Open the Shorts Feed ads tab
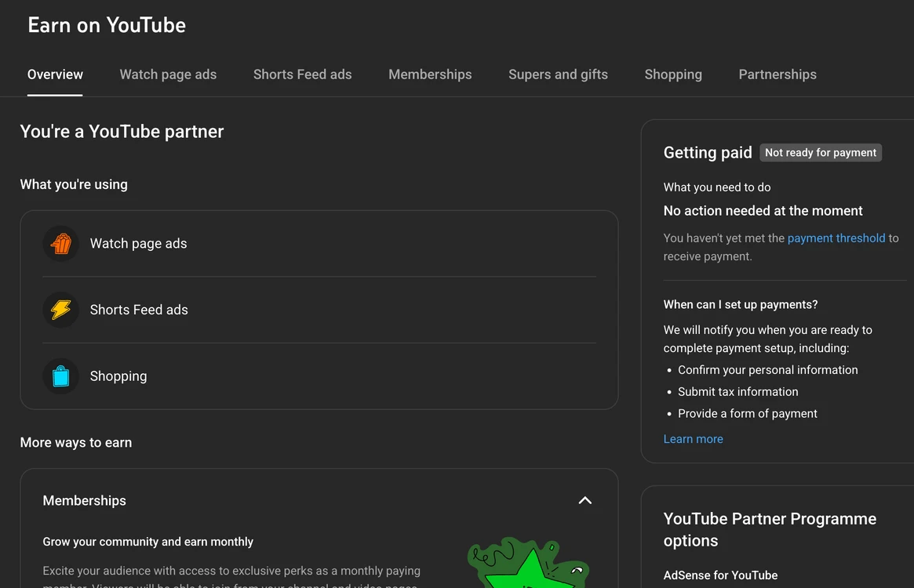The height and width of the screenshot is (588, 914). [x=303, y=74]
